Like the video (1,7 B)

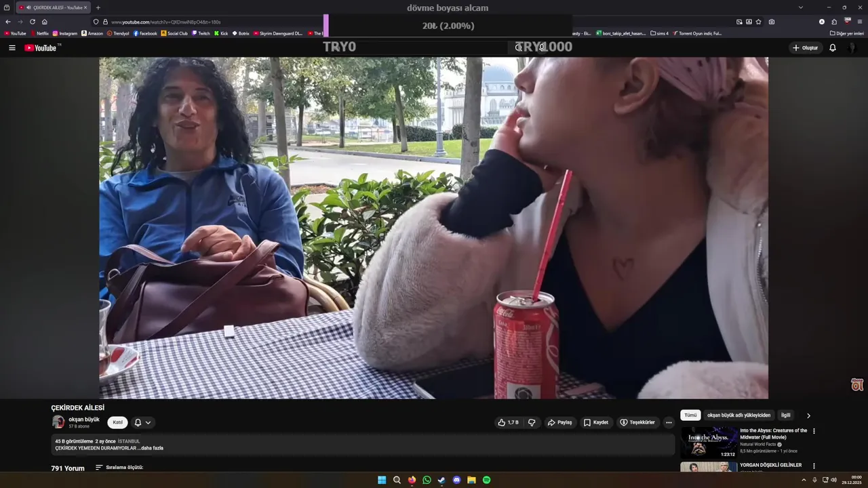[x=508, y=422]
